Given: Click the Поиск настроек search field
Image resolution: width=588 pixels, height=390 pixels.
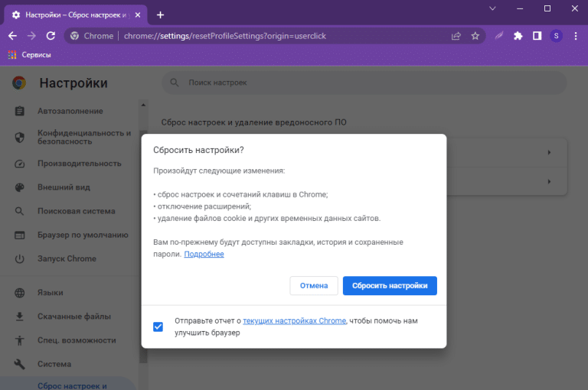Looking at the screenshot, I should [x=364, y=83].
